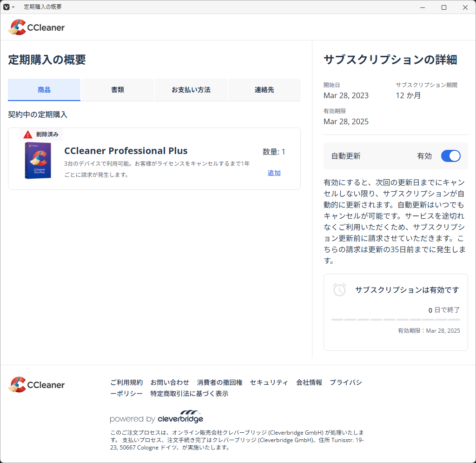Click the 12 か月 subscription period value

(x=408, y=95)
